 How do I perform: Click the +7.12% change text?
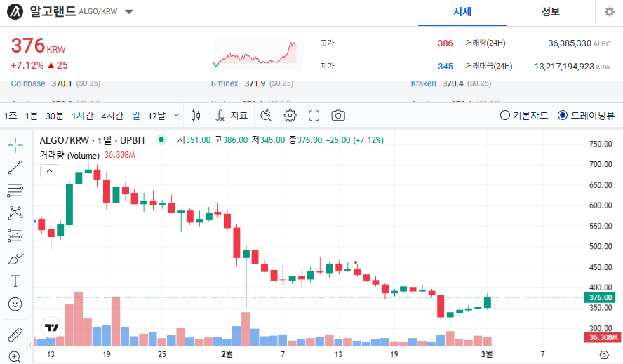[27, 65]
